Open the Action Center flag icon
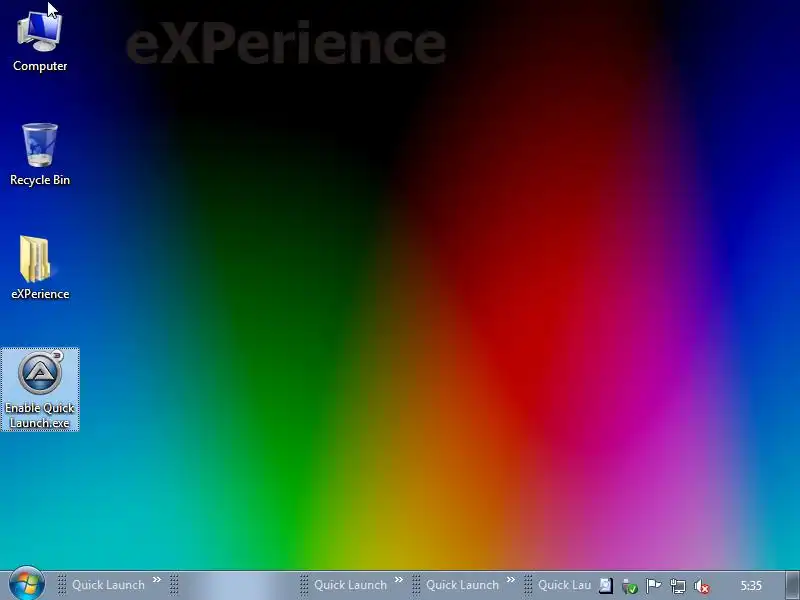Viewport: 800px width, 600px height. (654, 586)
